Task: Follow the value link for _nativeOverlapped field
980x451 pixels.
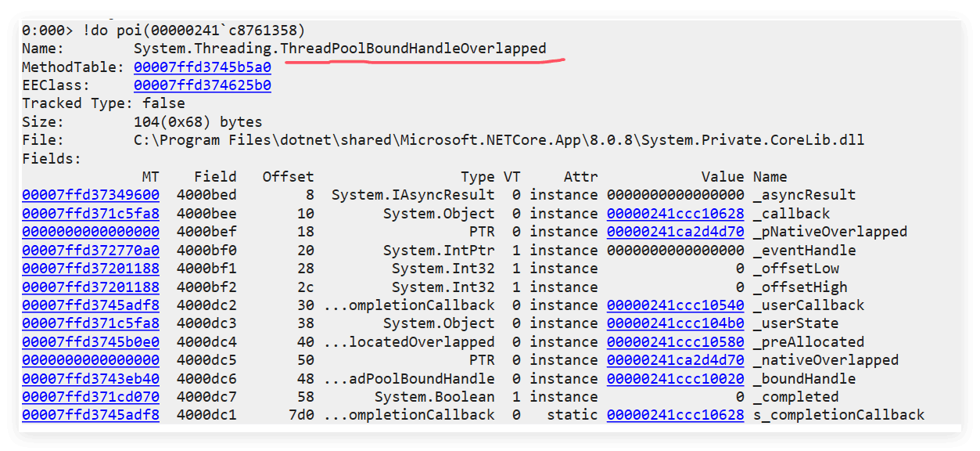Action: point(675,360)
